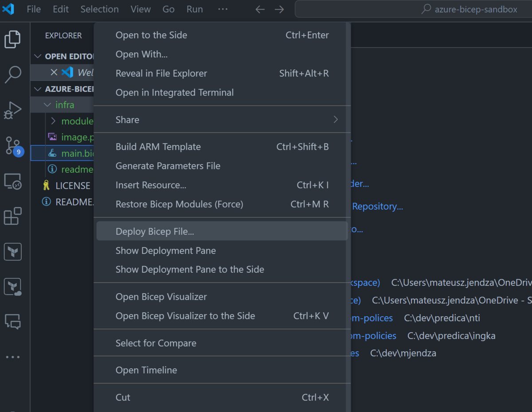532x412 pixels.
Task: Open Source Control with 9 changes badge
Action: coord(12,145)
